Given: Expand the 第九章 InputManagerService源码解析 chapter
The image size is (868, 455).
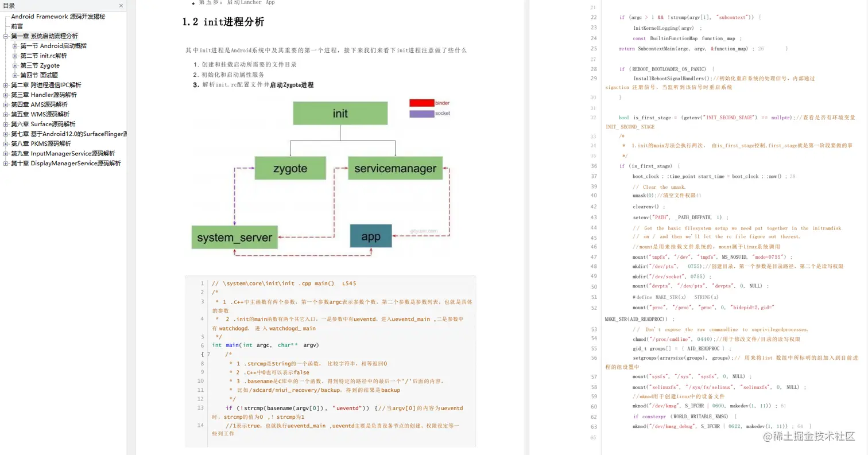Looking at the screenshot, I should click(7, 153).
